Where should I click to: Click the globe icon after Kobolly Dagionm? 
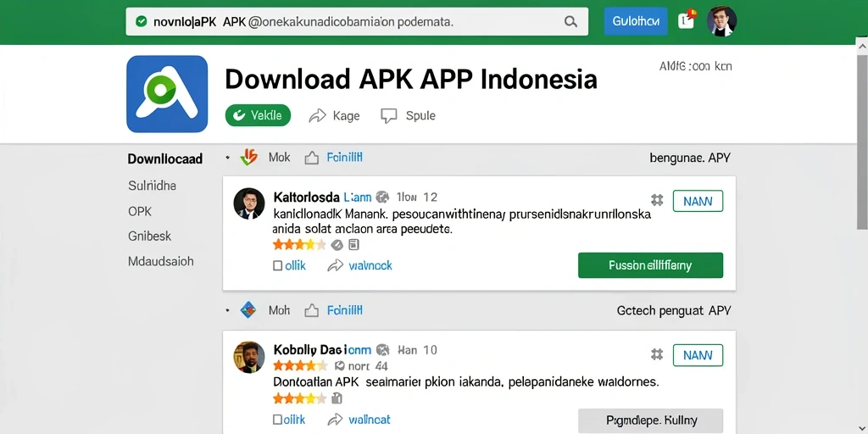tap(382, 350)
